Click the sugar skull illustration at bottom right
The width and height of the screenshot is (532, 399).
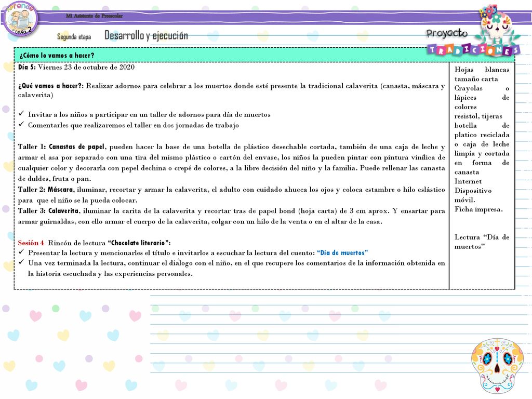click(x=497, y=366)
